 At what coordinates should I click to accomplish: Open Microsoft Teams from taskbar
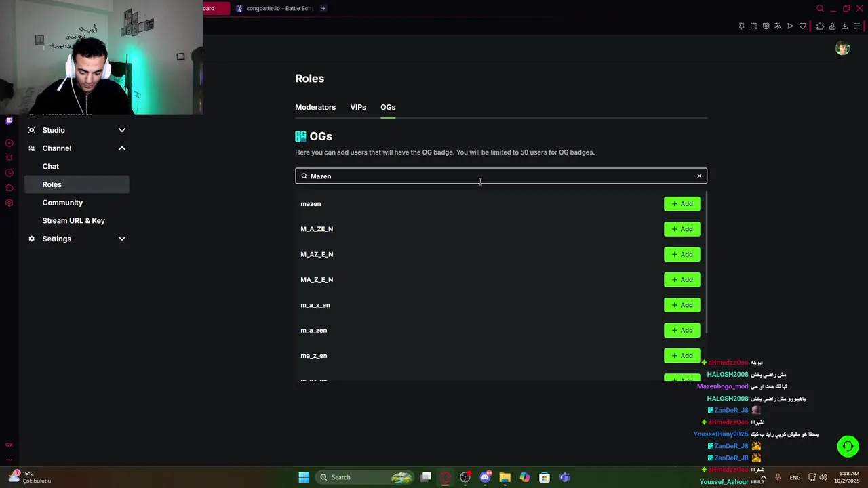pos(564,477)
